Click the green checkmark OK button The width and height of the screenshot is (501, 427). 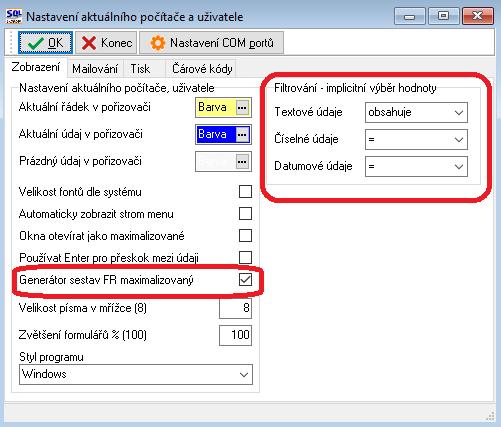click(x=45, y=43)
